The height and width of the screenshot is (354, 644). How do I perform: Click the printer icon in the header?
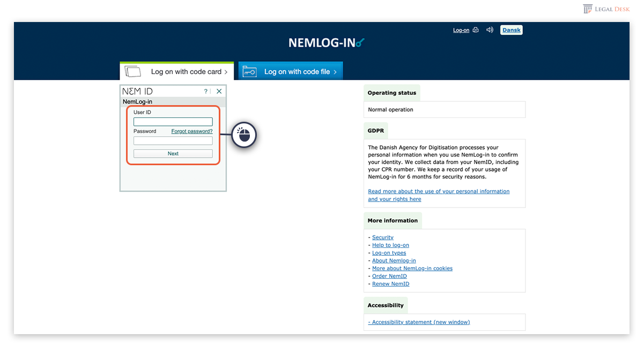(x=475, y=30)
